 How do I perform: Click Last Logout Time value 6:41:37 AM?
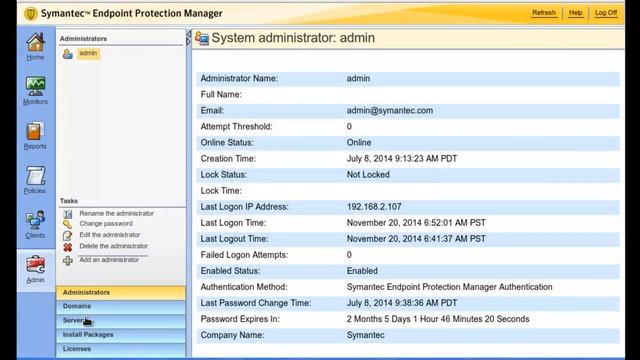click(416, 239)
